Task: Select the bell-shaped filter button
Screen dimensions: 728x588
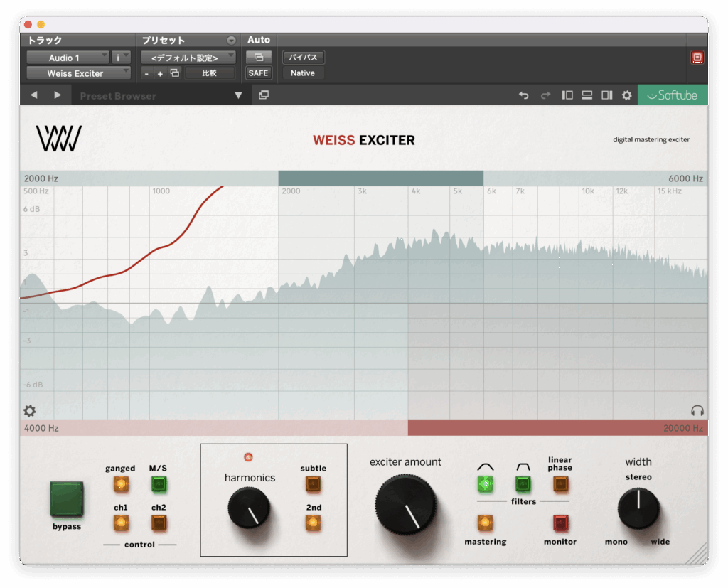Action: coord(485,484)
